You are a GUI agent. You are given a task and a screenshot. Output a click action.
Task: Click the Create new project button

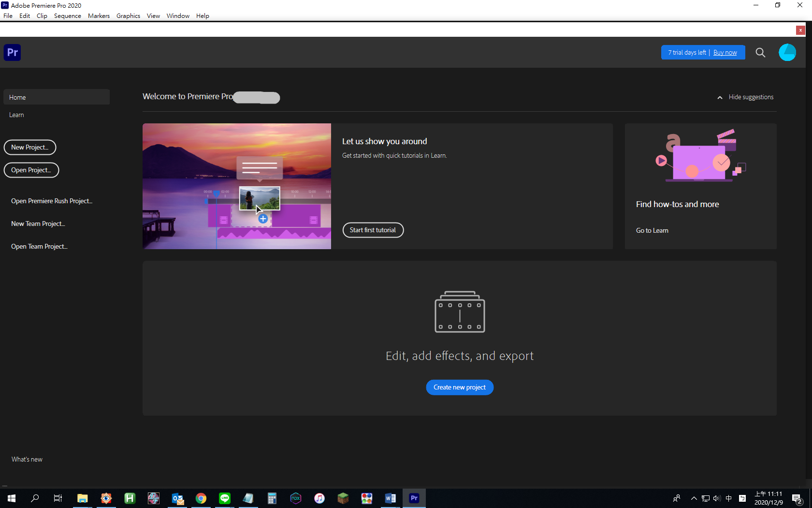[x=459, y=387]
